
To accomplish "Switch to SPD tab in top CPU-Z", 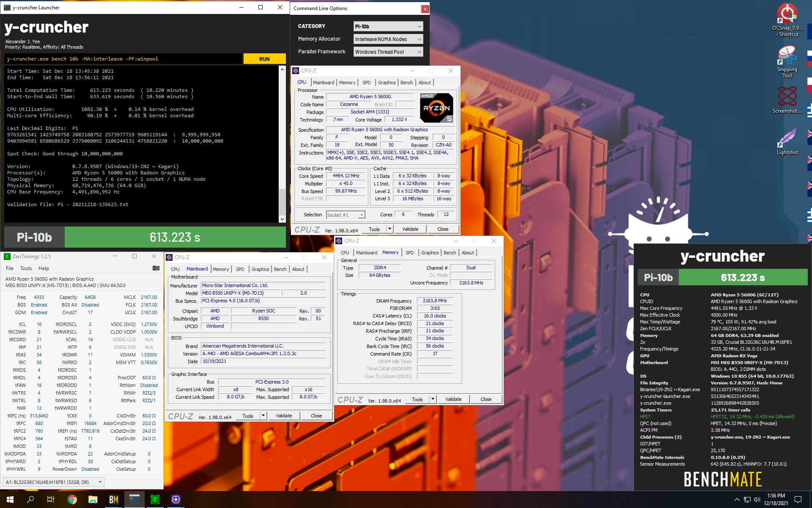I will (x=367, y=83).
